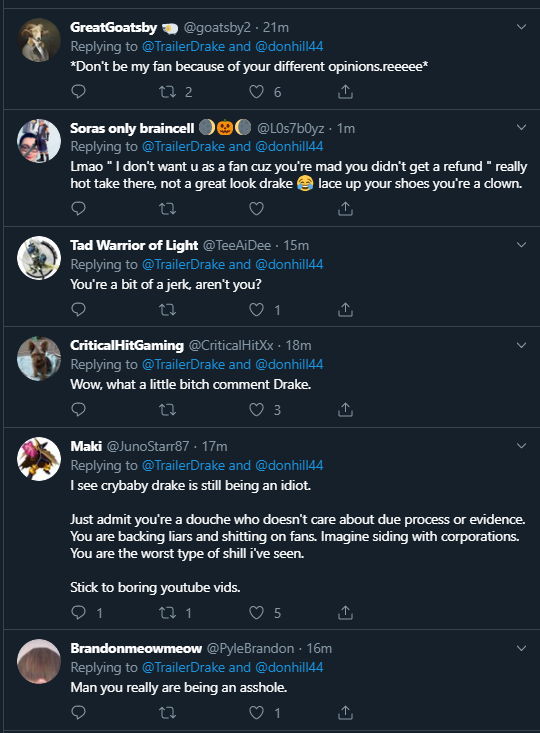
Task: Retweet GreatGoatsby's tweet
Action: point(167,92)
